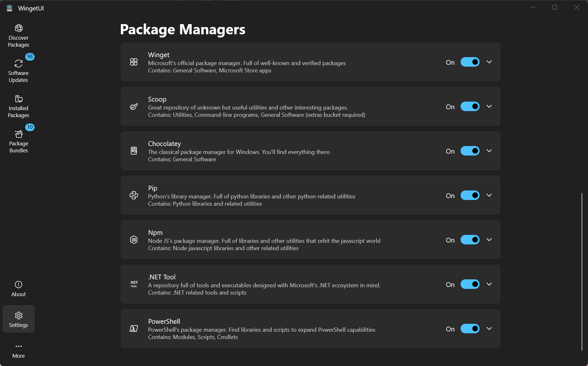
Task: Click the Scoop package manager icon
Action: coord(134,106)
